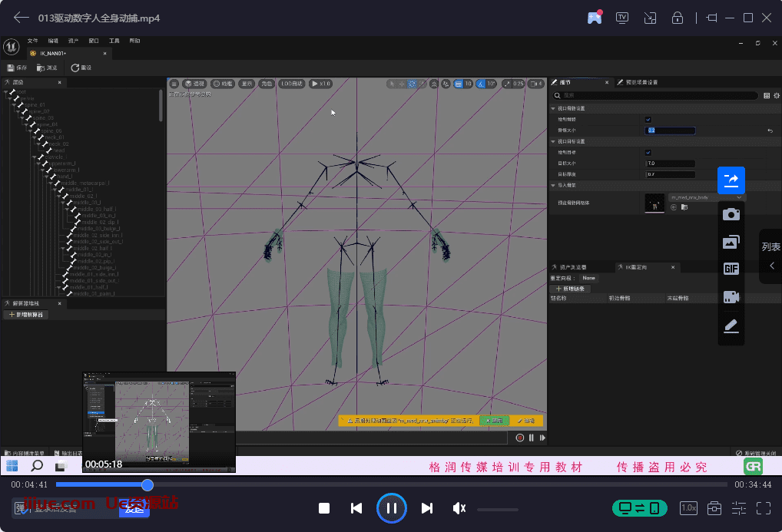Unmute the player volume

[459, 508]
